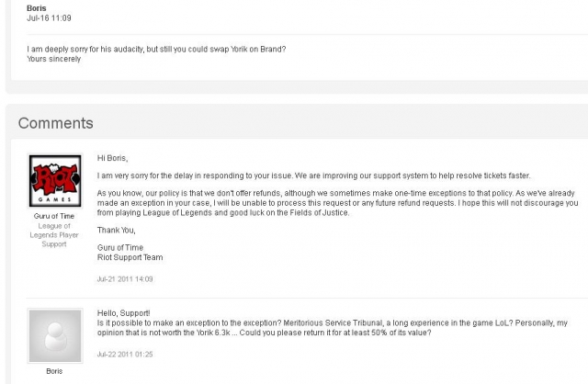Click the "Hi Boris," greeting text
588x384 pixels.
point(112,158)
